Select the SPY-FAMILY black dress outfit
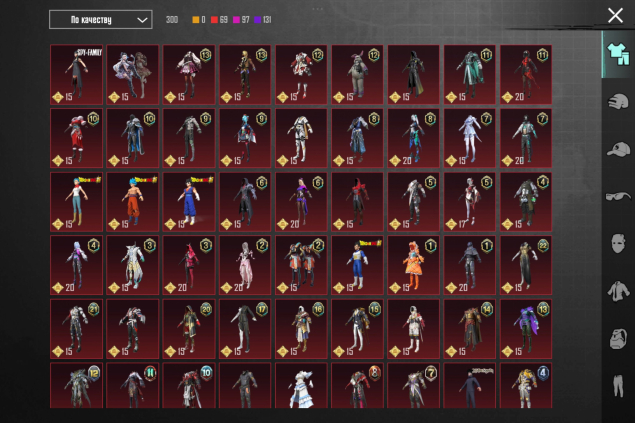 [77, 75]
